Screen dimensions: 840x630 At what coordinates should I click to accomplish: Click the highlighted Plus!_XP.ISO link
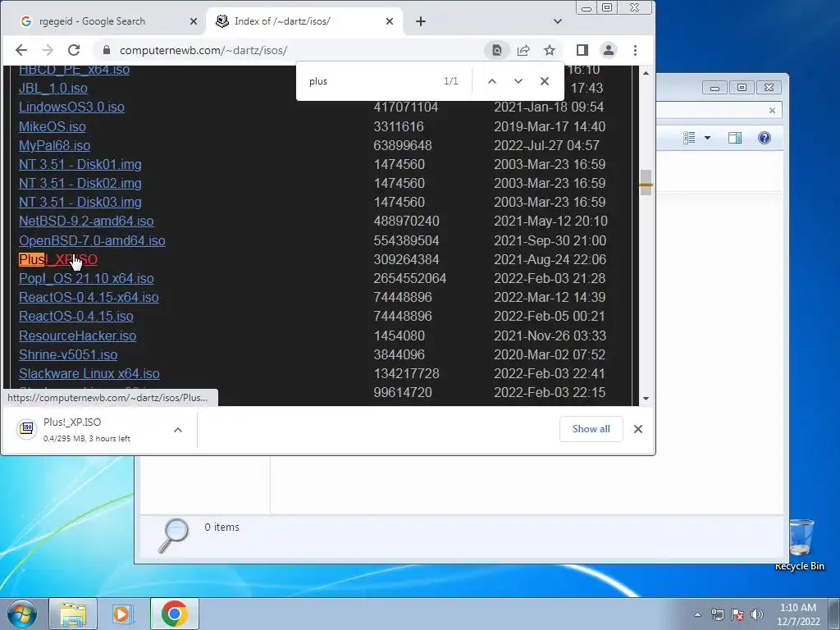(x=58, y=260)
